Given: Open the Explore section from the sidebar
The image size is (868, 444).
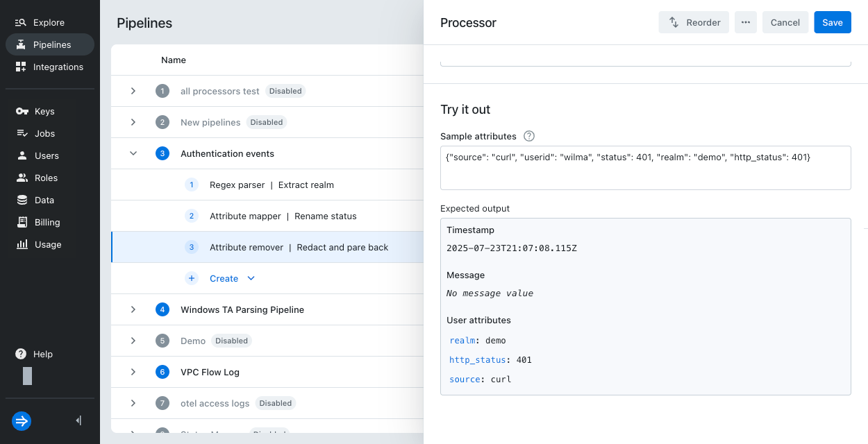Looking at the screenshot, I should [49, 22].
